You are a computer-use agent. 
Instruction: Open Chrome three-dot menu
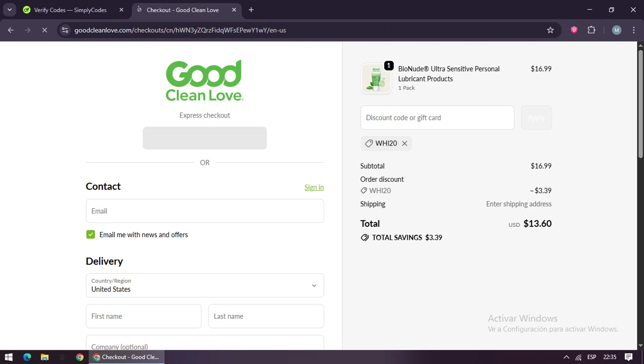pyautogui.click(x=634, y=30)
